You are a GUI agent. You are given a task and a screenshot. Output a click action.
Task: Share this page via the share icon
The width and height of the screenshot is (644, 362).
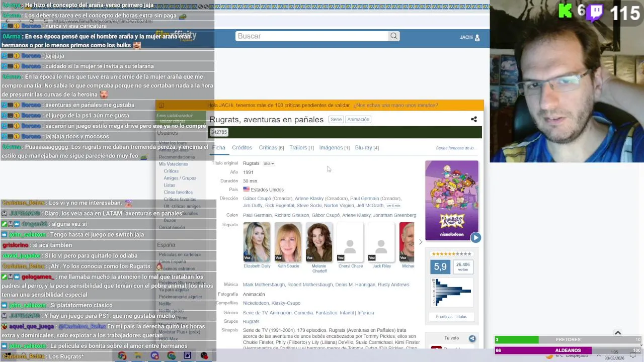[473, 119]
